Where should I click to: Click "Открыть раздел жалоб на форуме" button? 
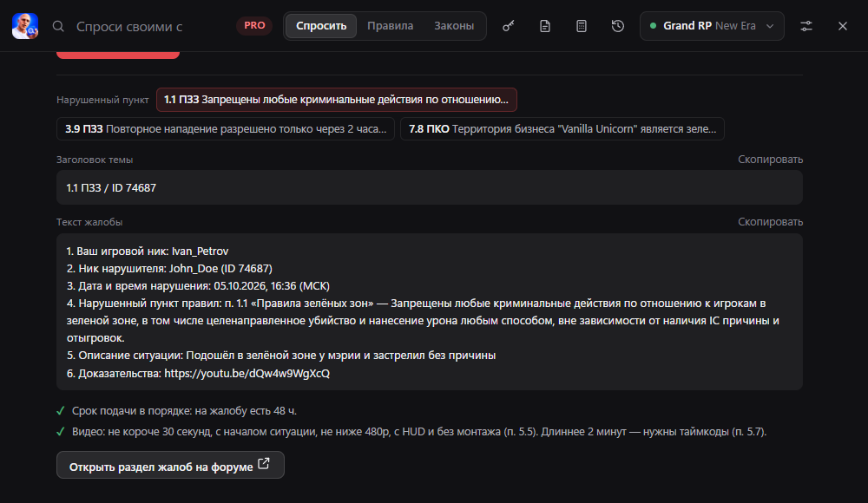[170, 466]
